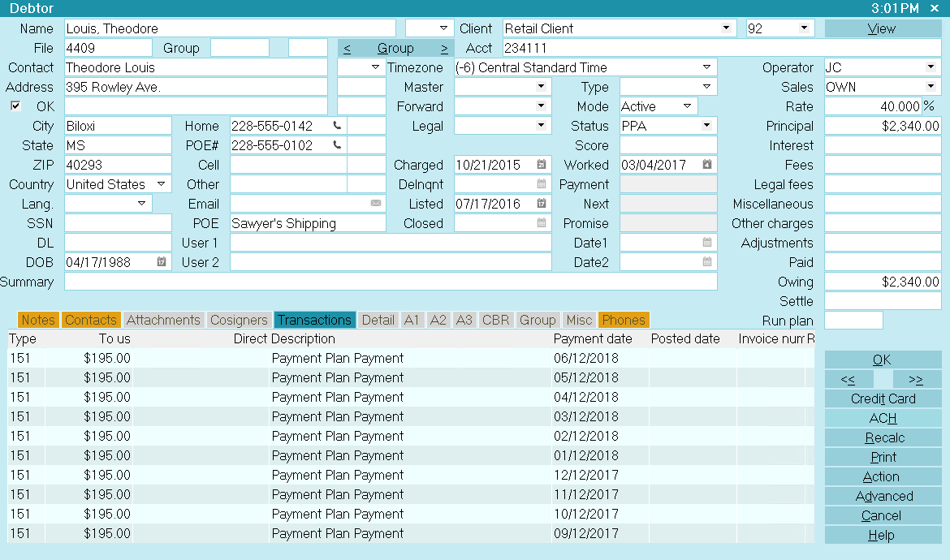This screenshot has width=950, height=560.
Task: Open the Phones tab
Action: click(624, 320)
